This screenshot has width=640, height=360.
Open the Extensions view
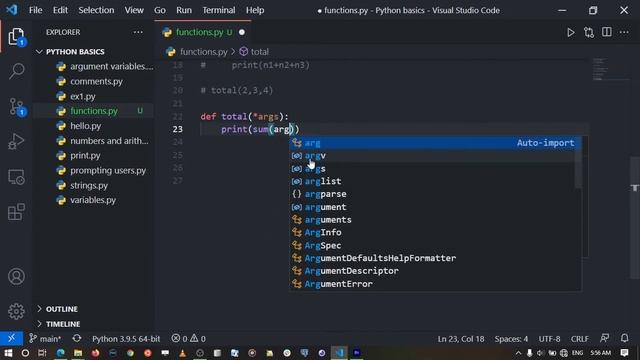(16, 212)
